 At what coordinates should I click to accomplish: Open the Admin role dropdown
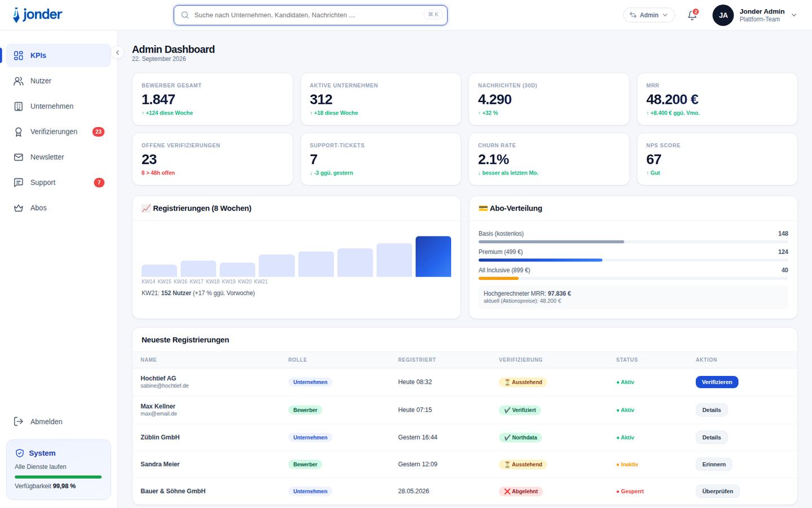(x=648, y=15)
